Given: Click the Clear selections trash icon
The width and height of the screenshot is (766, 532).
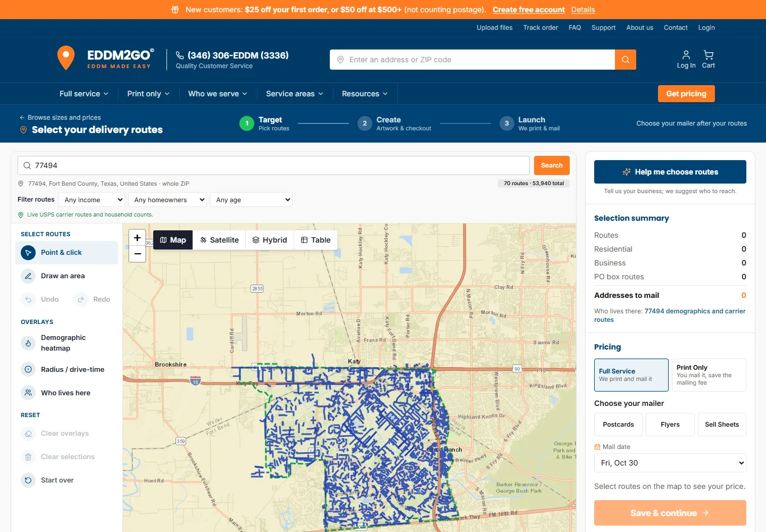Looking at the screenshot, I should (28, 457).
